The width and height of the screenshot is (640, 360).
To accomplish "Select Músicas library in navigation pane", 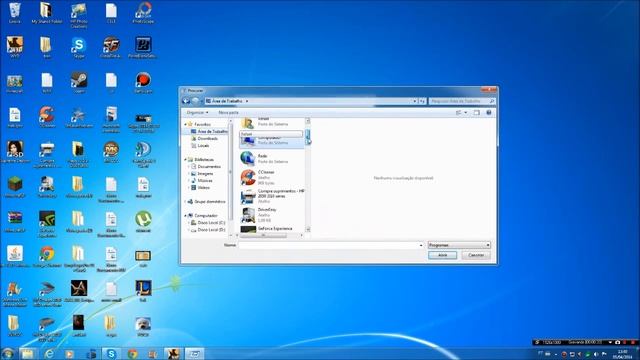I will [202, 180].
